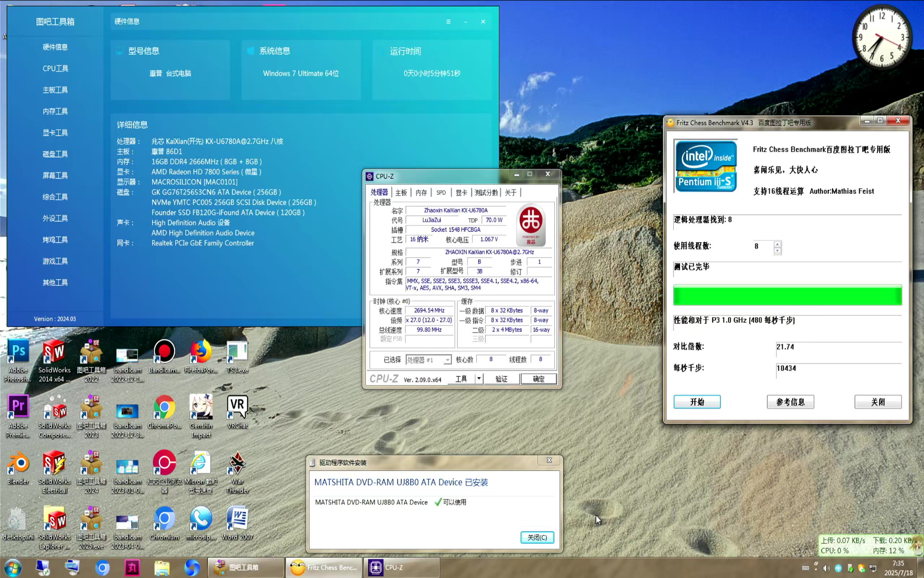Open War Thunder desktop icon
Image resolution: width=924 pixels, height=578 pixels.
pyautogui.click(x=237, y=472)
